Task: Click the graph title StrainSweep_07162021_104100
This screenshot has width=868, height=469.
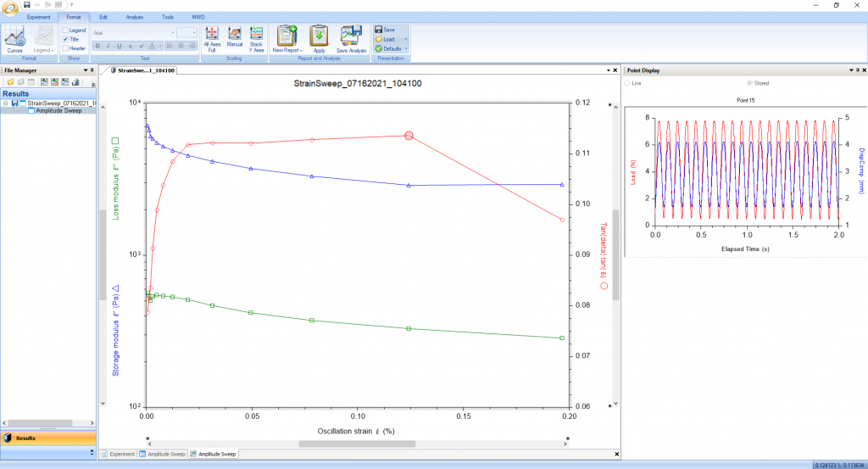Action: pyautogui.click(x=358, y=84)
